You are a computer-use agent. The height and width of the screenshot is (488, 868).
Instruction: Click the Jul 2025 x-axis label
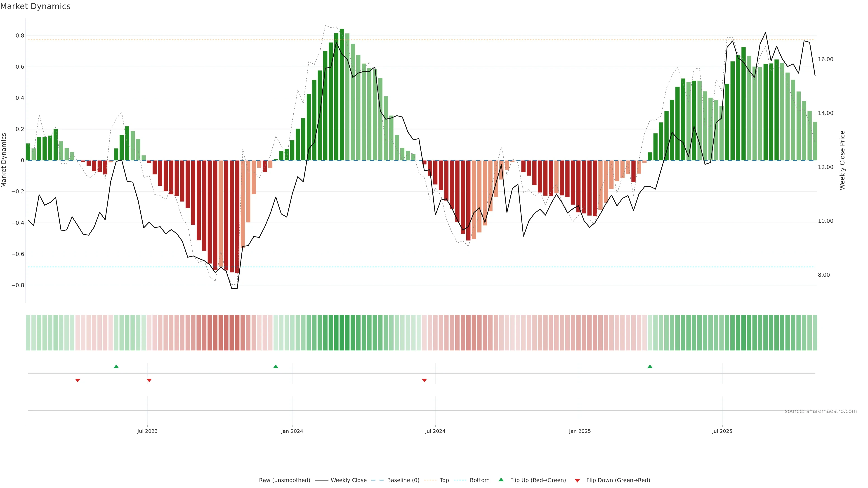pyautogui.click(x=722, y=431)
